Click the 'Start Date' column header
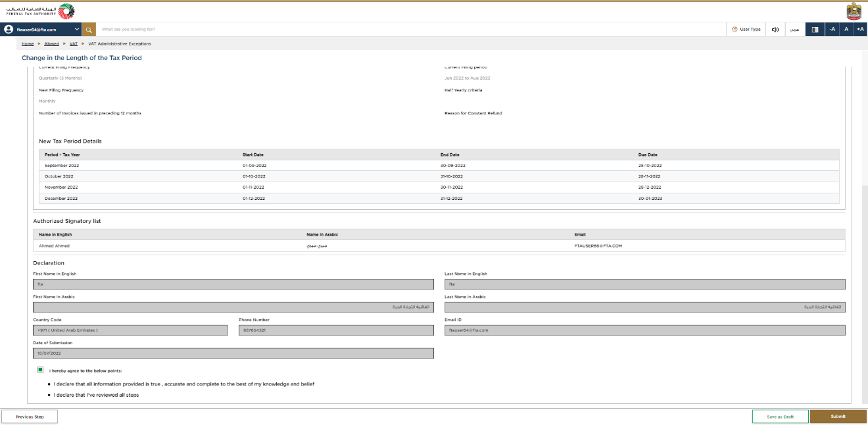 coord(253,155)
